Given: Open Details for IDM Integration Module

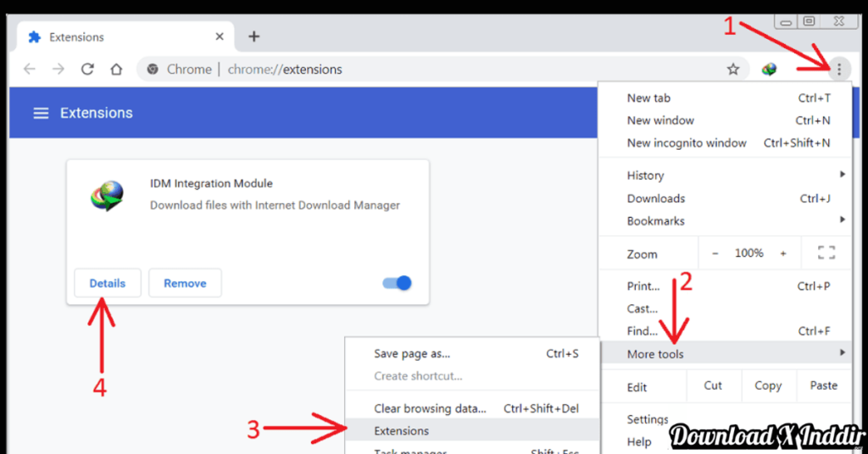Looking at the screenshot, I should click(x=107, y=284).
